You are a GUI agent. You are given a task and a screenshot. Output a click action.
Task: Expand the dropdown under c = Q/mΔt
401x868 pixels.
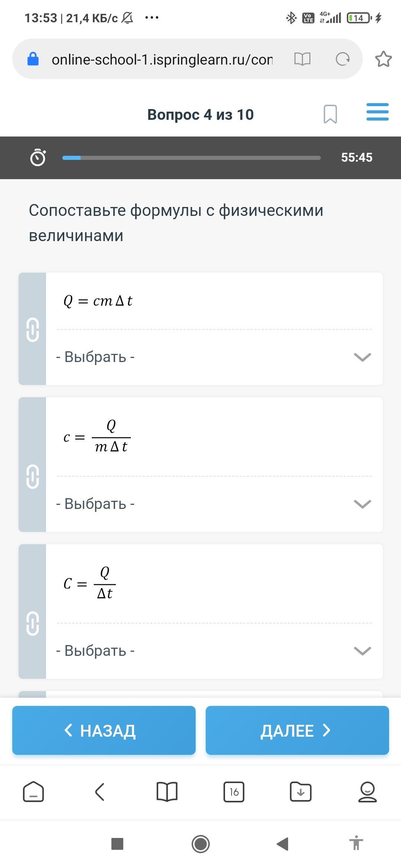pos(214,504)
